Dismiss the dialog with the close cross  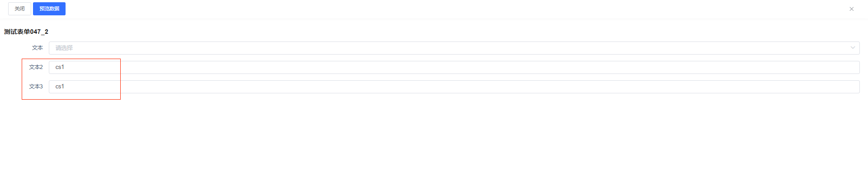coord(851,9)
